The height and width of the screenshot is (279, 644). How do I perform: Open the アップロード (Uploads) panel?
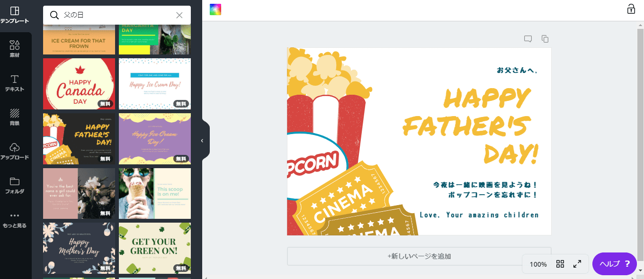coord(15,151)
